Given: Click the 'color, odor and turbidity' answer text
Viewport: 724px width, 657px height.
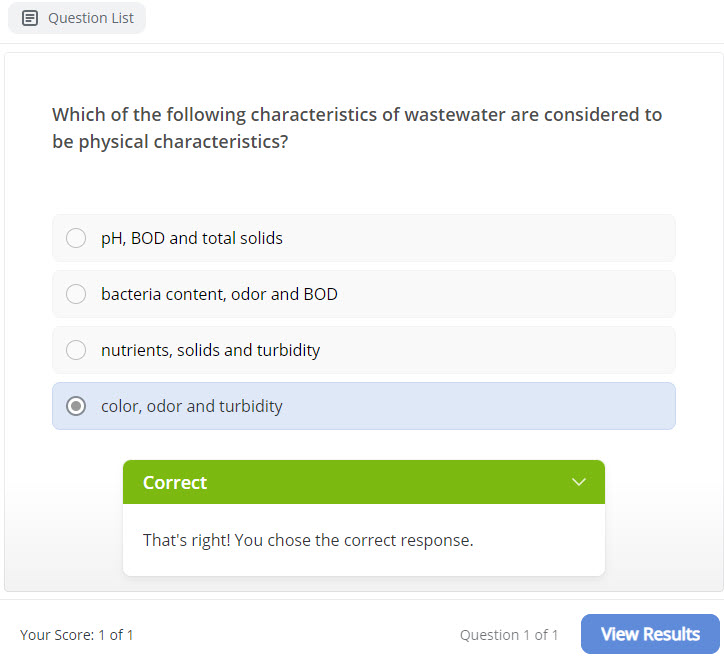Looking at the screenshot, I should point(192,406).
